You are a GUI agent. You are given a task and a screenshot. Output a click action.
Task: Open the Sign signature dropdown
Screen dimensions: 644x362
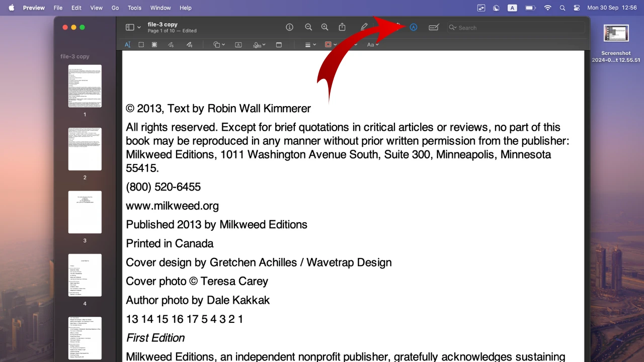pyautogui.click(x=259, y=44)
